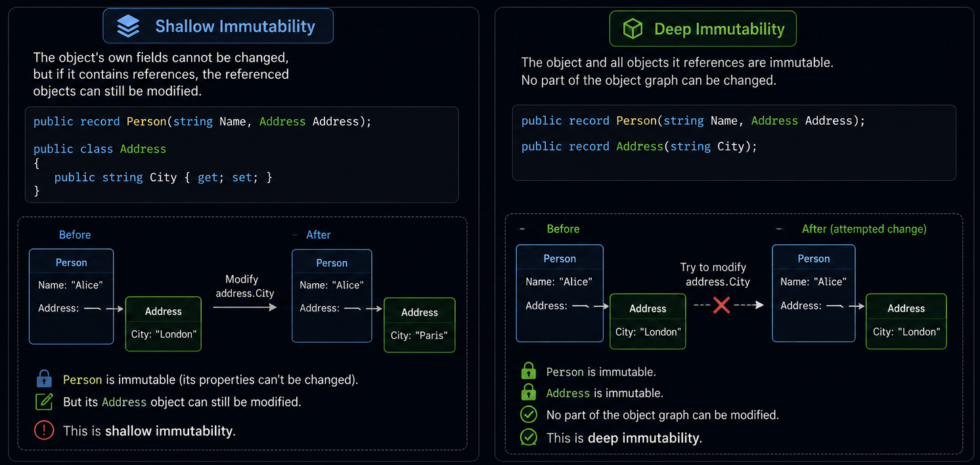The height and width of the screenshot is (465, 980).
Task: Click the red exclamation circle icon beside 'This is shallow immutability'
Action: coord(44,431)
